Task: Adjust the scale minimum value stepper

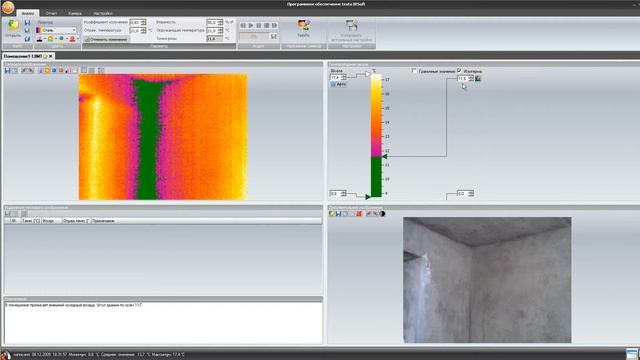Action: tap(344, 193)
